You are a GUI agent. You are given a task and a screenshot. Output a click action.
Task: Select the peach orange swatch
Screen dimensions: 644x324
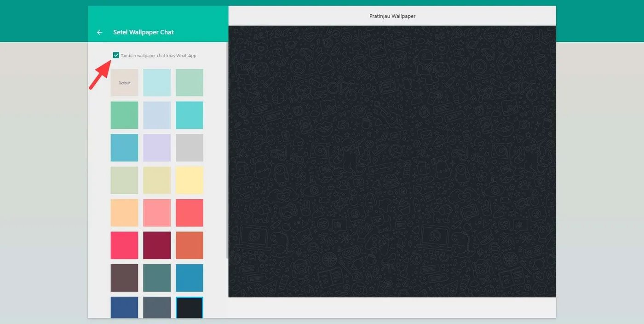click(x=124, y=213)
